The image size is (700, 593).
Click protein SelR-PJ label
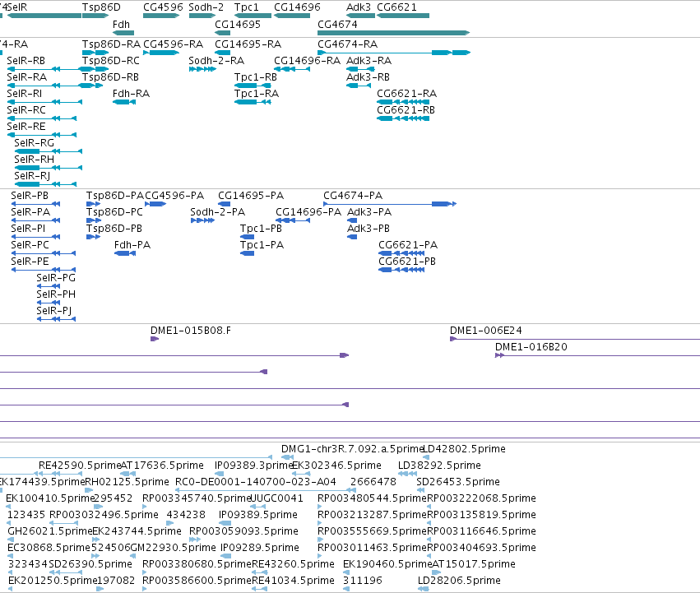(x=54, y=311)
